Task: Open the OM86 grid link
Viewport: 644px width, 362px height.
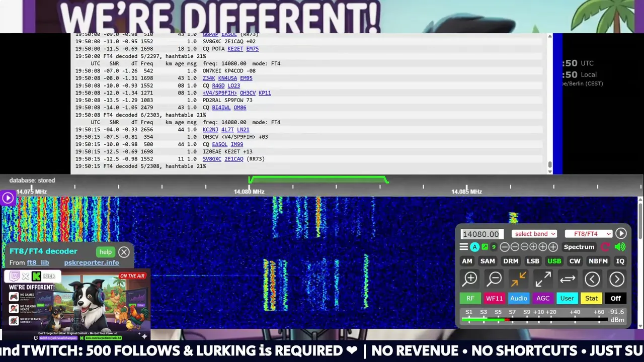Action: pos(240,108)
